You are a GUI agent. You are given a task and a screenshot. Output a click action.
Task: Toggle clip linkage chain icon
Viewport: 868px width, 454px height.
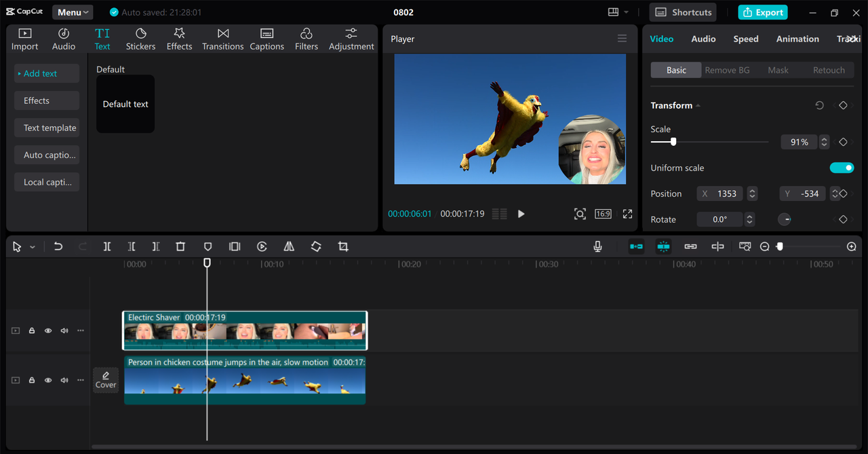[690, 246]
